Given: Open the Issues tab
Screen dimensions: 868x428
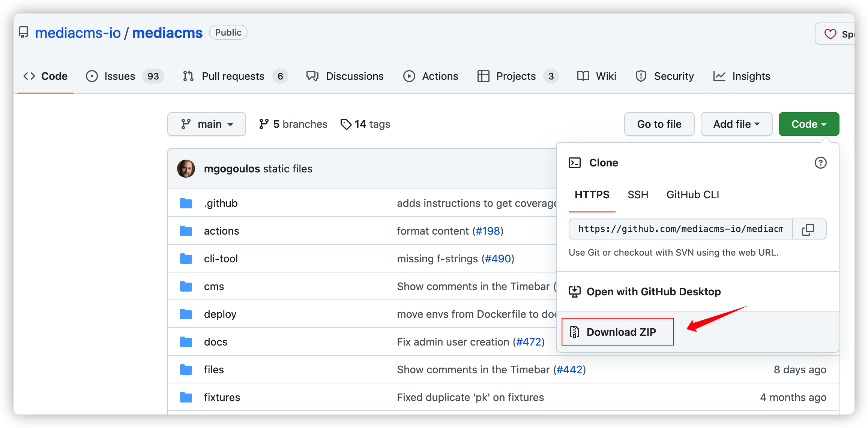Looking at the screenshot, I should click(x=120, y=76).
